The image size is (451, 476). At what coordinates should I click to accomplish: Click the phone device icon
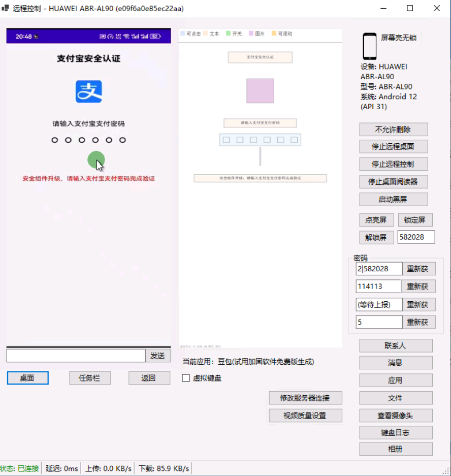point(369,46)
